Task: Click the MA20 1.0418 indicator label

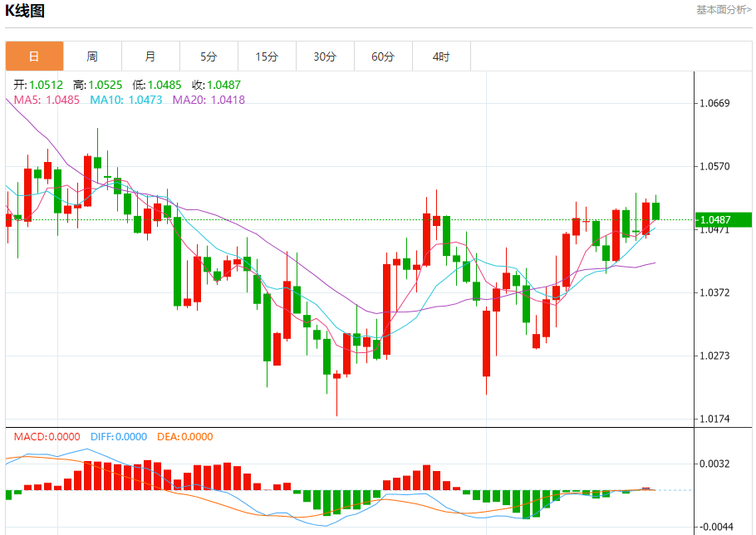Action: [209, 100]
